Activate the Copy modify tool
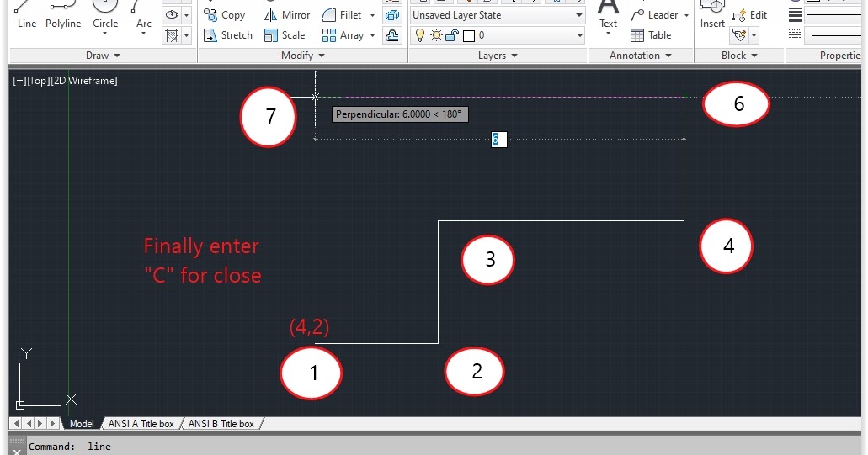 point(224,15)
